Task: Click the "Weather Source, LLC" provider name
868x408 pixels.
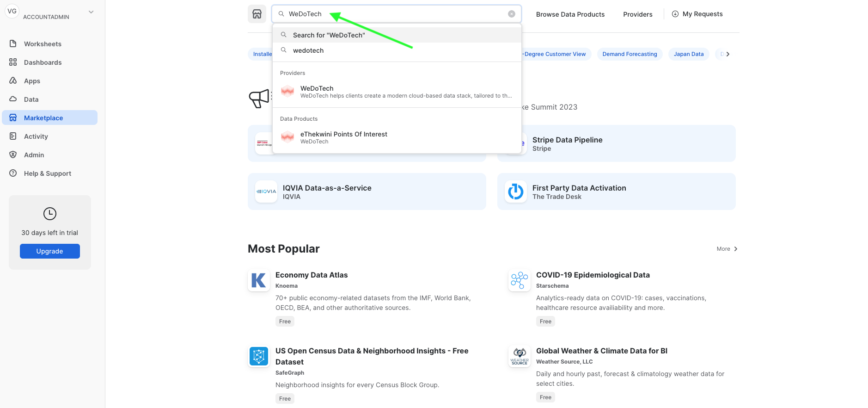Action: [564, 362]
